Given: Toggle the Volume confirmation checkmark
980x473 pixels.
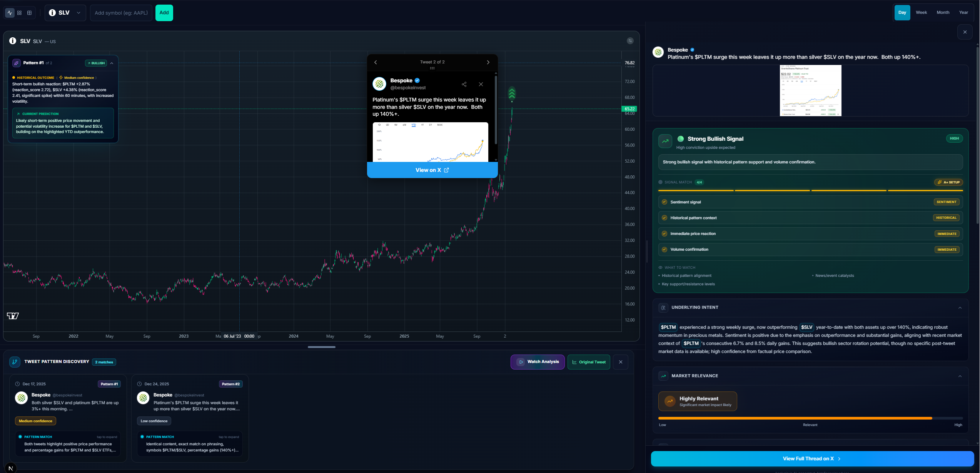Looking at the screenshot, I should click(x=664, y=249).
